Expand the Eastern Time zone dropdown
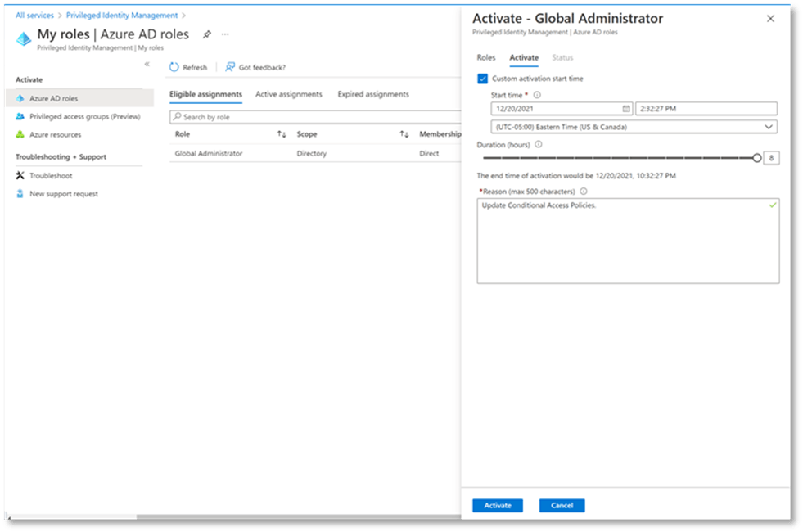 (x=768, y=127)
